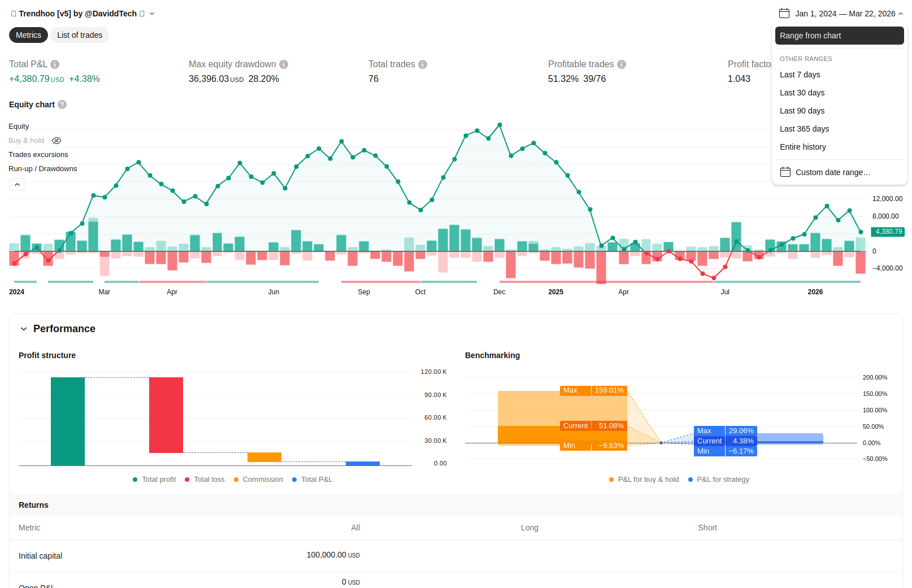Click the Max equity drawdown info icon

click(x=284, y=64)
